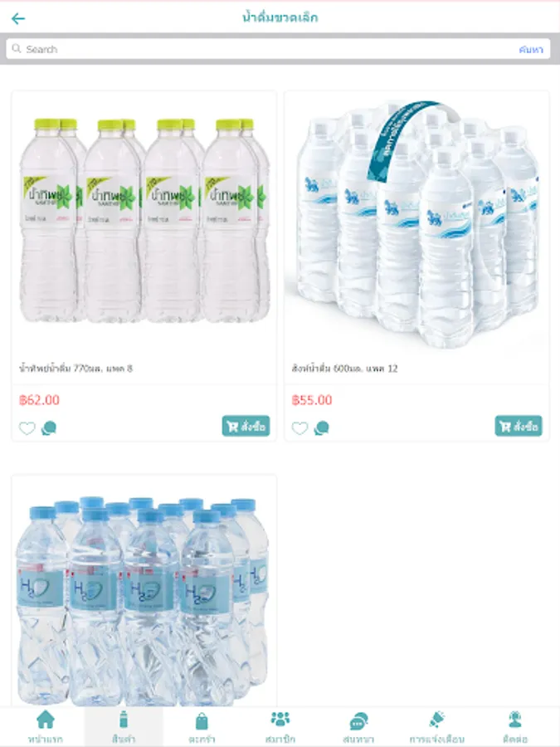Order the 770ml pack of 8

coord(246,426)
